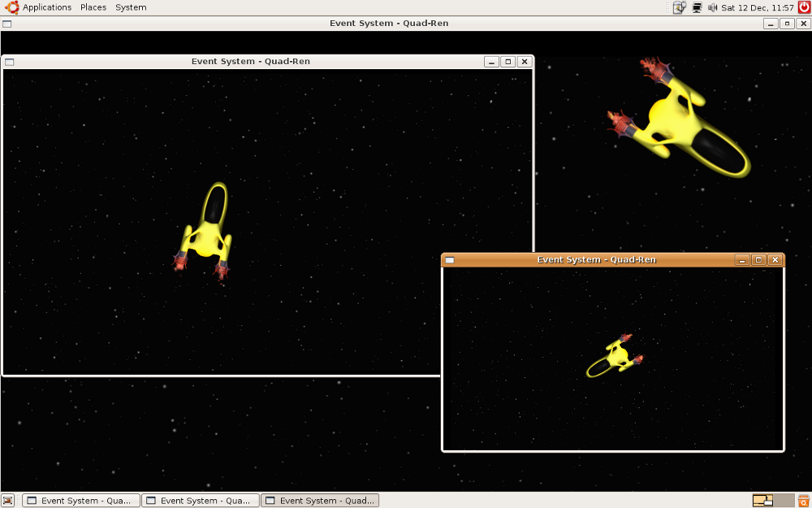Minimize the full-width background Quad-Ren window

[771, 24]
